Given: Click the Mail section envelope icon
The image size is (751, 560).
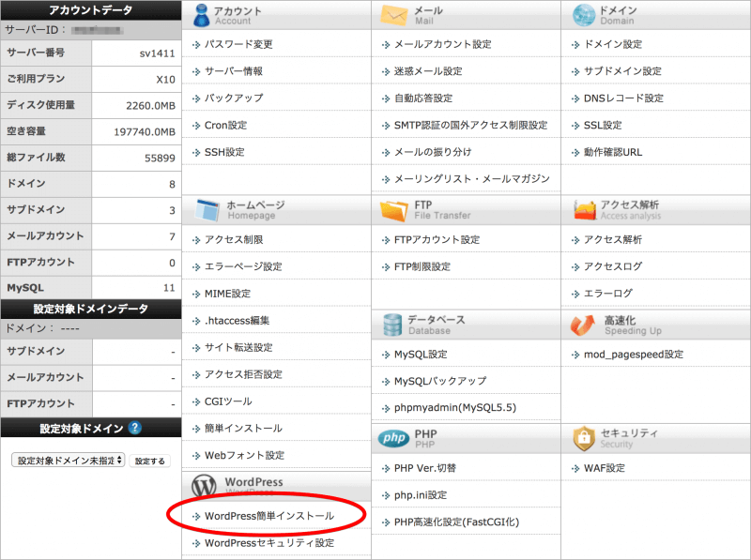Looking at the screenshot, I should point(393,15).
